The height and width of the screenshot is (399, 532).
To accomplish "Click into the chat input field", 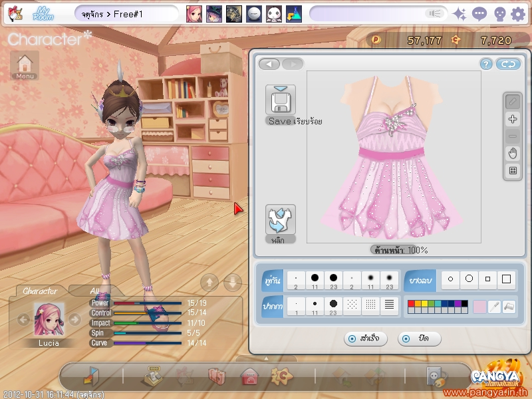I will [x=368, y=14].
